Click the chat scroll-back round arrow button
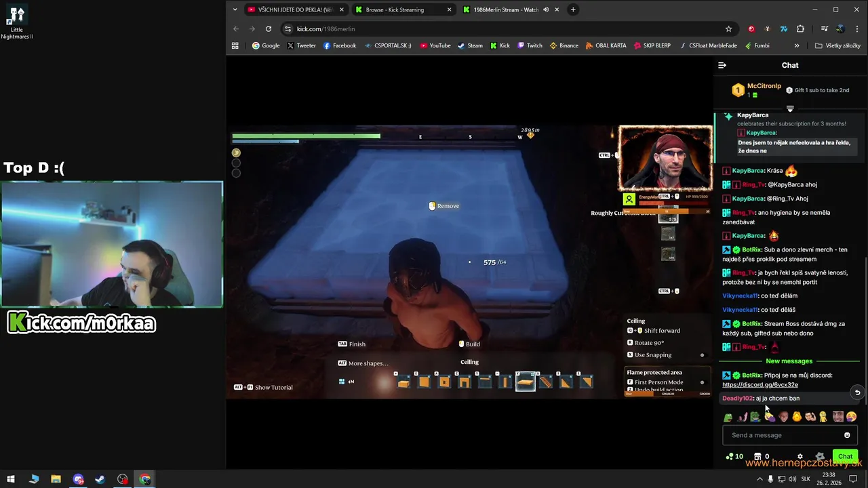This screenshot has width=868, height=488. pyautogui.click(x=857, y=392)
